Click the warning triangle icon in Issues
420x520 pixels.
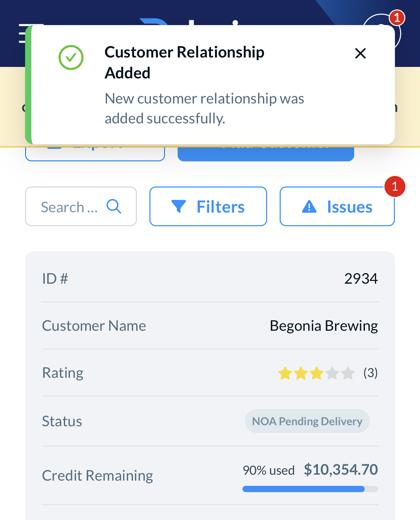[x=309, y=207]
